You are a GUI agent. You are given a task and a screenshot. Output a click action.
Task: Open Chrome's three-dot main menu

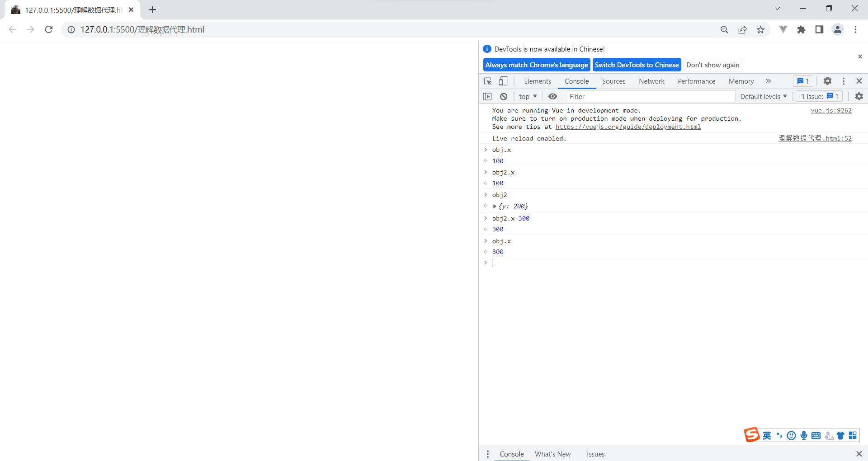coord(856,29)
